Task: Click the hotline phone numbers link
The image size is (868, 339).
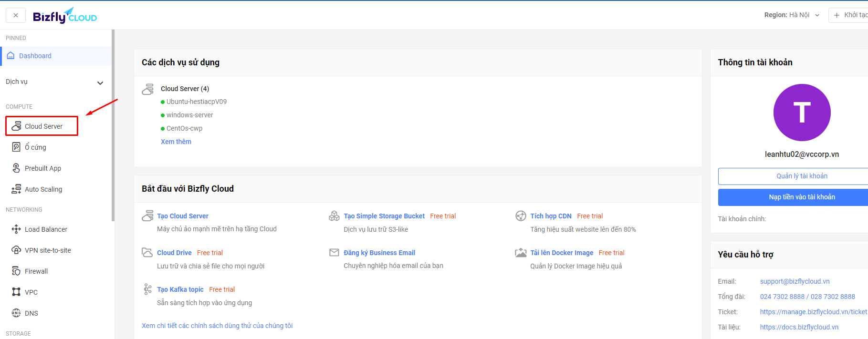Action: click(807, 297)
